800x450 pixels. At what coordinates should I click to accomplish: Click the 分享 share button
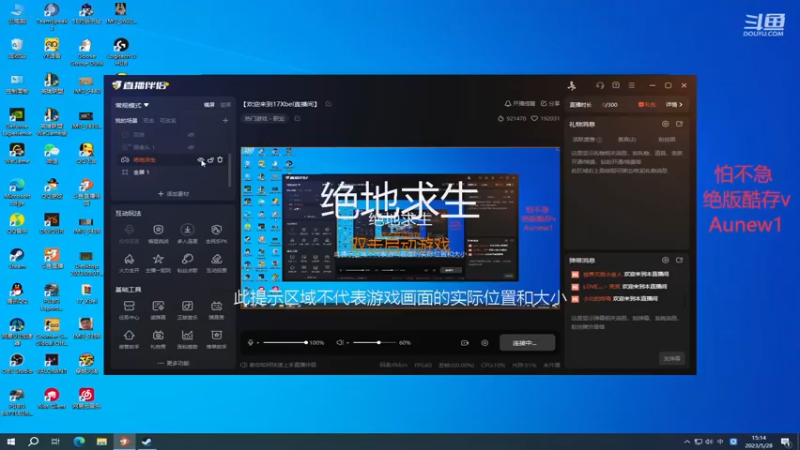550,104
